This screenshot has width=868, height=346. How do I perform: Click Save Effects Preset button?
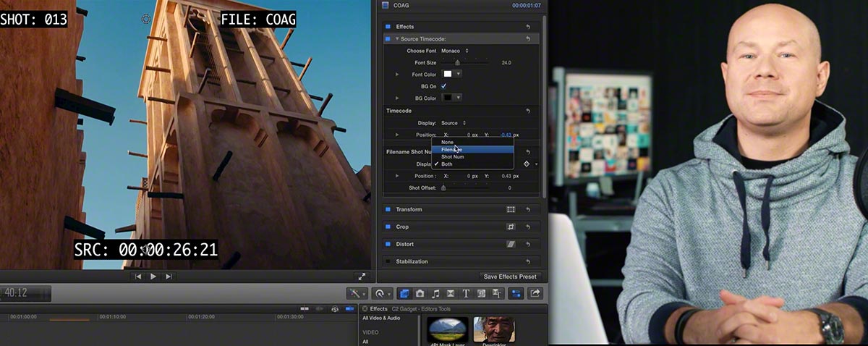coord(510,277)
